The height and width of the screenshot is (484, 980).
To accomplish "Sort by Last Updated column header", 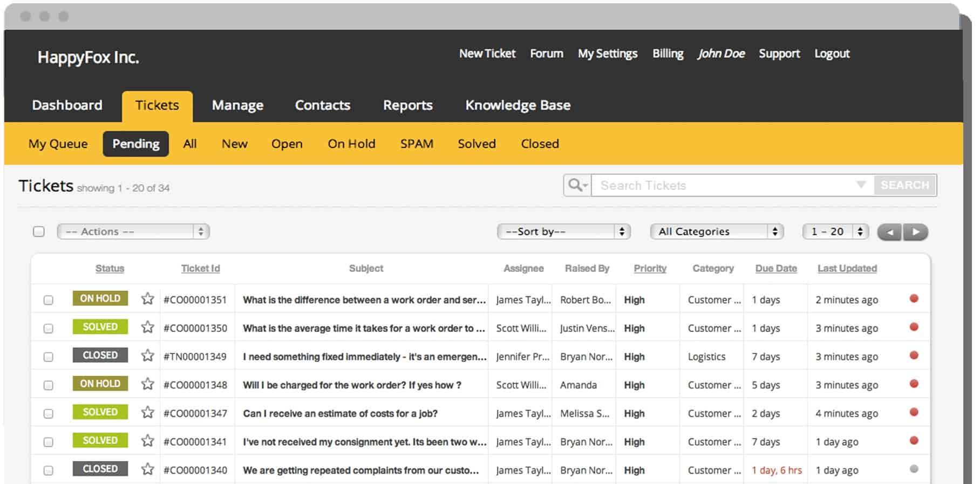I will (x=847, y=268).
